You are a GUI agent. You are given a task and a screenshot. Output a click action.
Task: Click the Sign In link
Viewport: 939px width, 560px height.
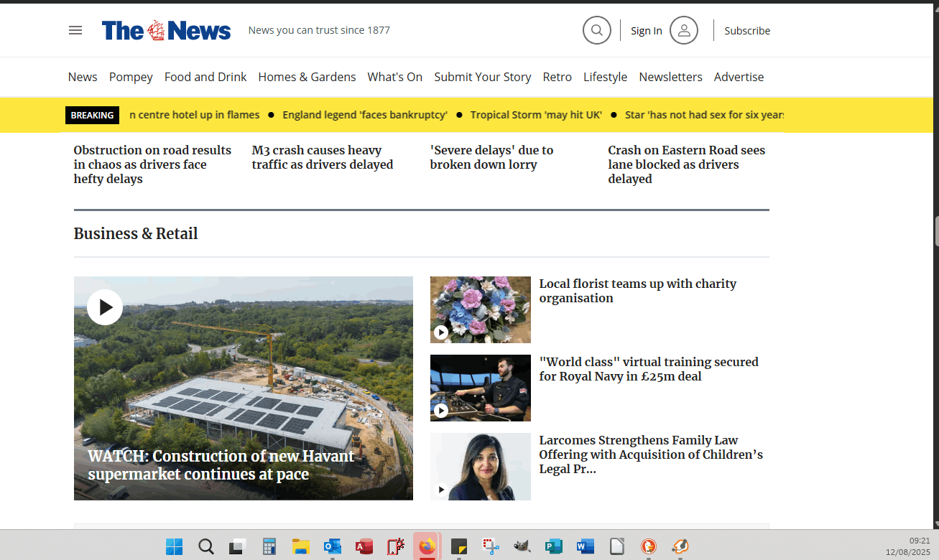(x=646, y=31)
